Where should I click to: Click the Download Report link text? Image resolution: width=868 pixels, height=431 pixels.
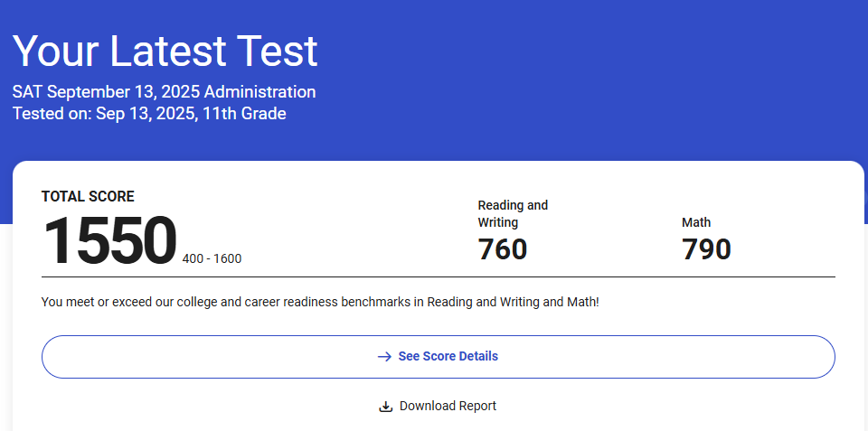448,407
